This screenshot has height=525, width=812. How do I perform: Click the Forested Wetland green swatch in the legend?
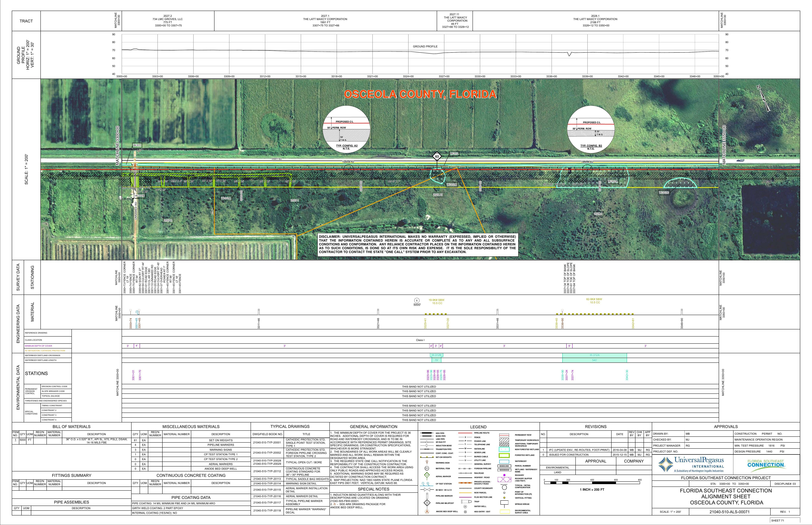[504, 455]
